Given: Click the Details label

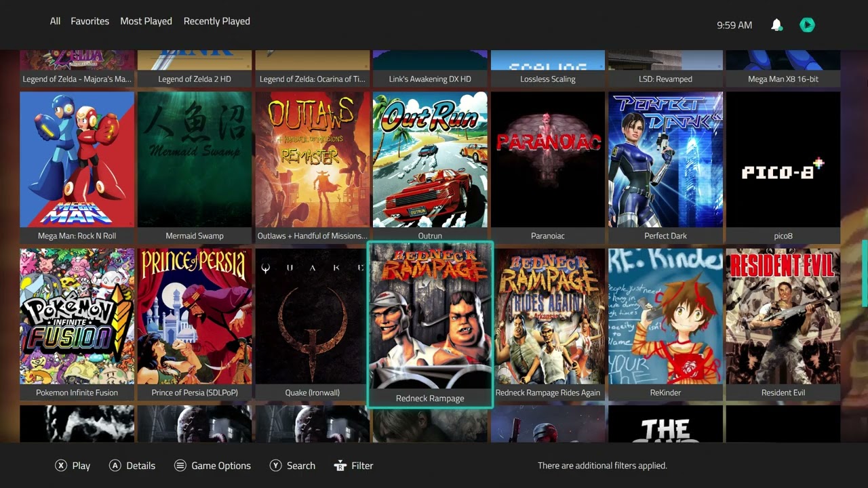Looking at the screenshot, I should tap(141, 466).
